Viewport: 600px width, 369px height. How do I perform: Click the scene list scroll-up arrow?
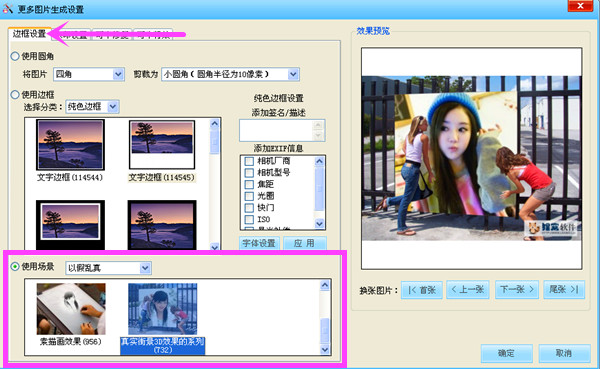(325, 285)
